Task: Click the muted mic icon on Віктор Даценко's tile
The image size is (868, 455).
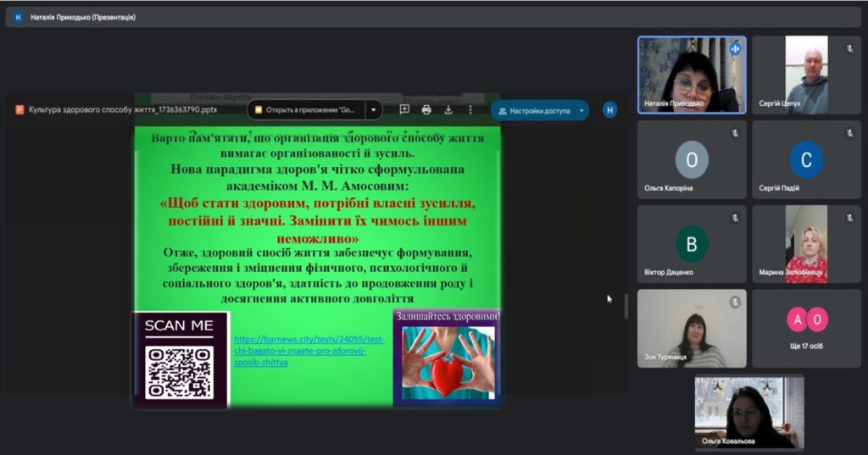Action: pyautogui.click(x=735, y=218)
